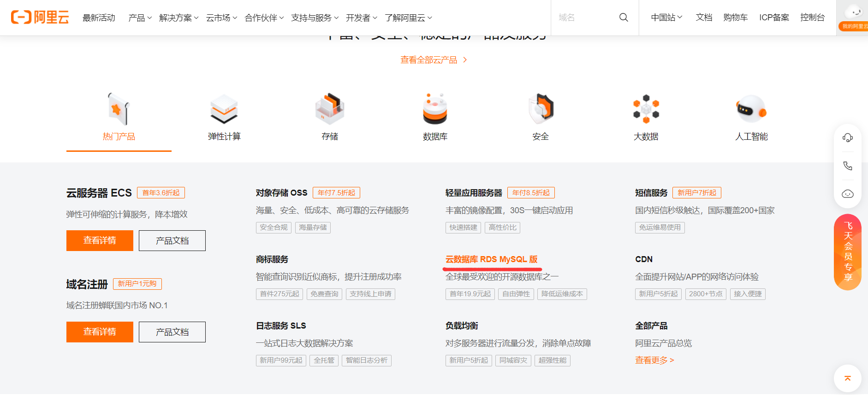Open the 商标服务 product link
868x395 pixels.
click(x=272, y=259)
